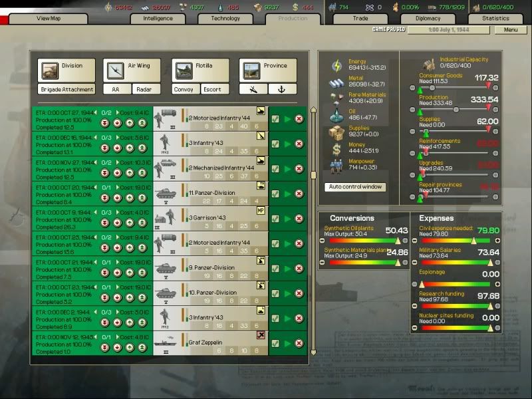Click the Consumer Goods slider track
532x399 pixels.
pyautogui.click(x=459, y=87)
